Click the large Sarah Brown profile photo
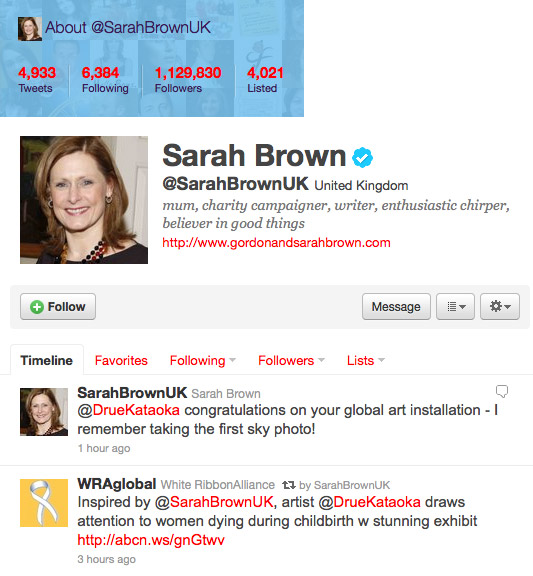The width and height of the screenshot is (533, 576). pos(84,200)
